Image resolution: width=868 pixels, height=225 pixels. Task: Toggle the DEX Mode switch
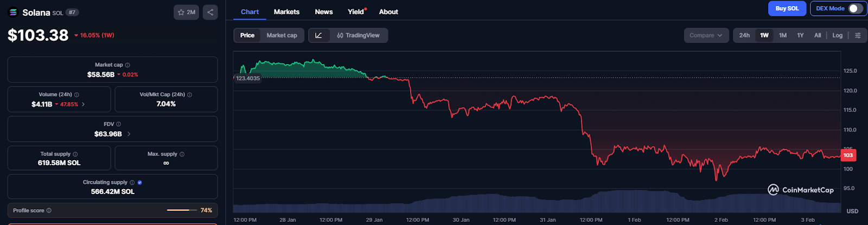coord(854,8)
